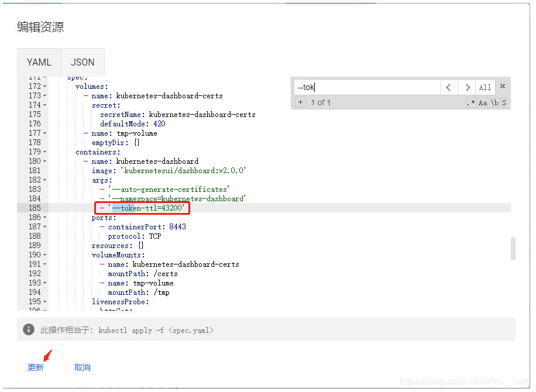The height and width of the screenshot is (392, 536).
Task: Click the '--auto-generate-certificates' argument
Action: coord(169,190)
